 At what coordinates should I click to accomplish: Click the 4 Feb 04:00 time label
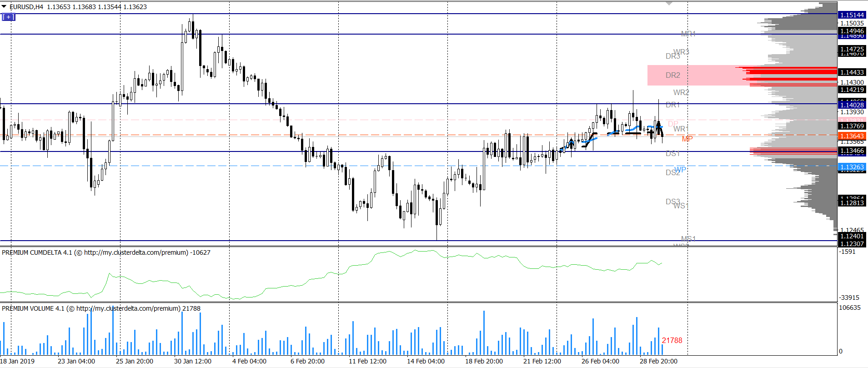pyautogui.click(x=249, y=361)
